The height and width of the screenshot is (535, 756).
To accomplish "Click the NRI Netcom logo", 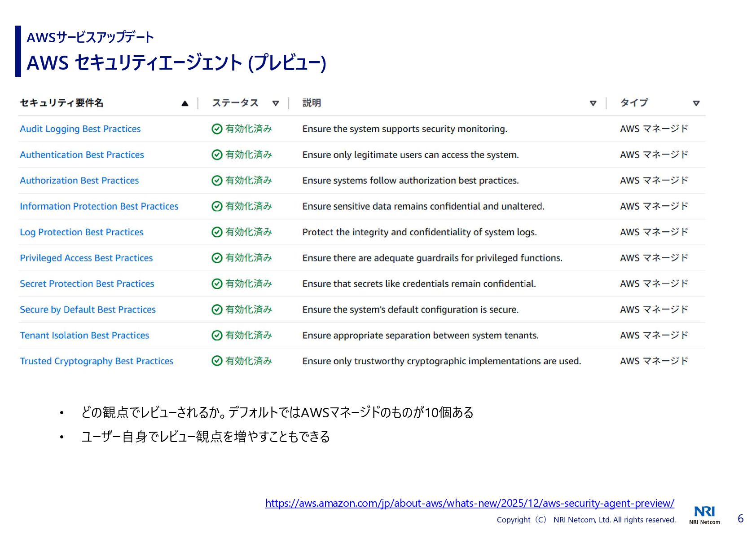I will (x=704, y=515).
